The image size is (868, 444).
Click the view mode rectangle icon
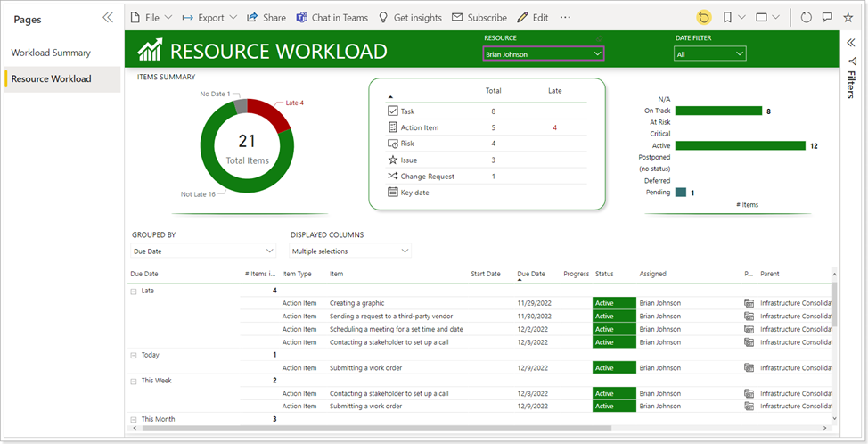click(762, 18)
